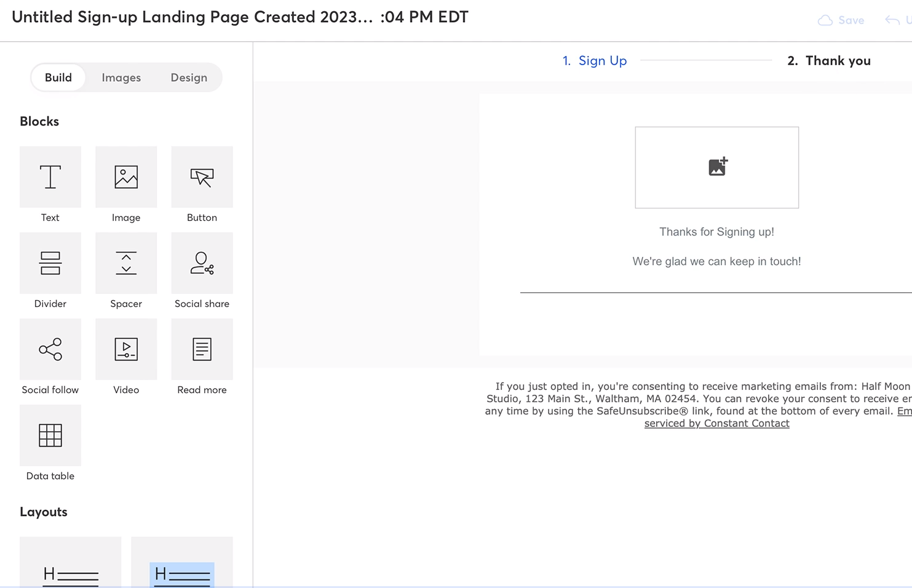Viewport: 912px width, 588px height.
Task: Click the Social follow block icon
Action: [x=50, y=349]
